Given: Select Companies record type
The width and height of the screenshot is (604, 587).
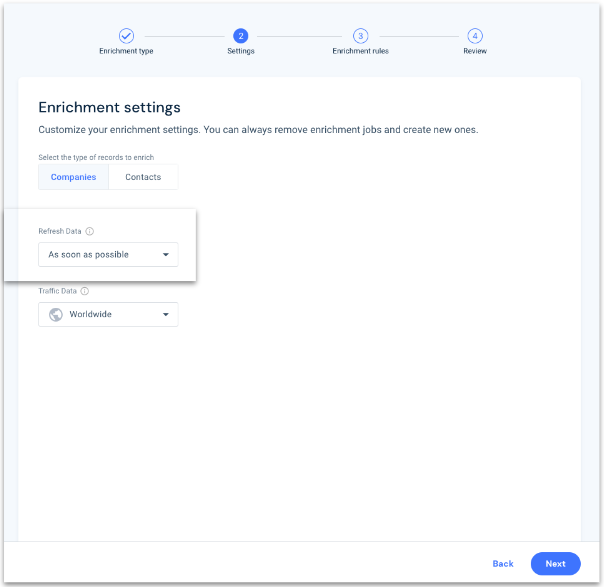Looking at the screenshot, I should [x=73, y=177].
